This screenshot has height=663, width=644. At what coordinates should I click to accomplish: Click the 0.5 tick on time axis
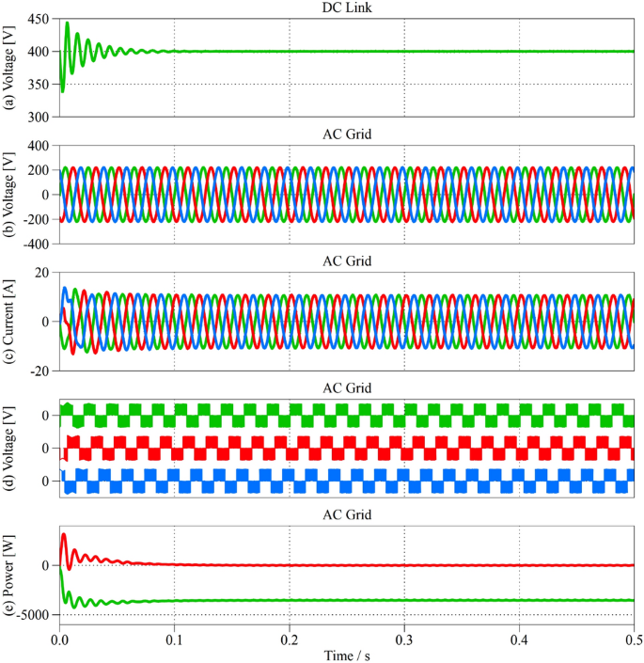click(634, 637)
